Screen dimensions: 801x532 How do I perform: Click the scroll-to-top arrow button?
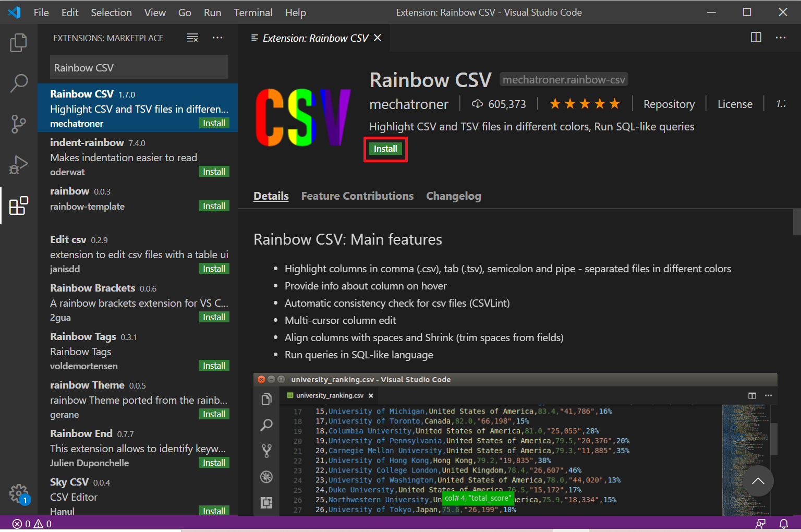point(758,481)
